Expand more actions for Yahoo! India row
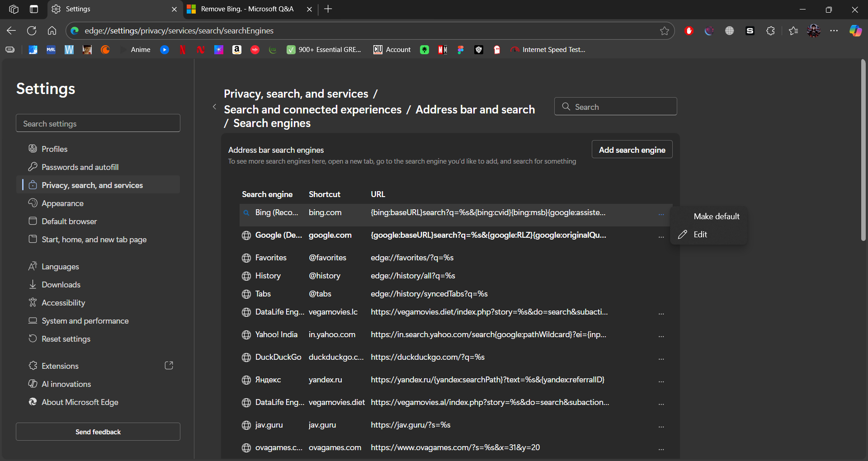Image resolution: width=868 pixels, height=461 pixels. [x=661, y=335]
